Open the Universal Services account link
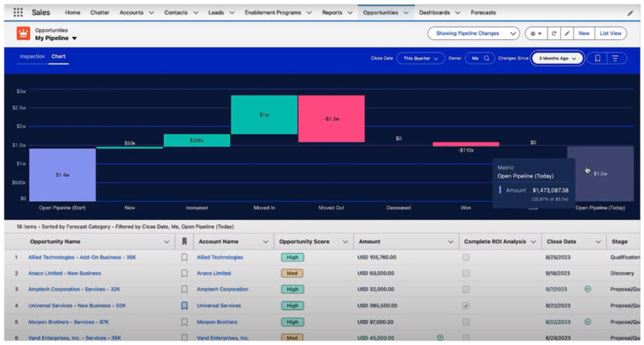 click(x=219, y=306)
